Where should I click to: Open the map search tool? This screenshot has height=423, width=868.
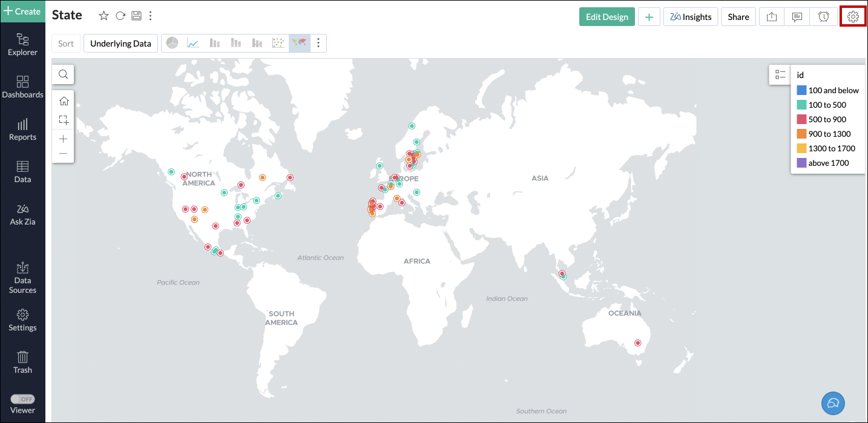click(63, 74)
